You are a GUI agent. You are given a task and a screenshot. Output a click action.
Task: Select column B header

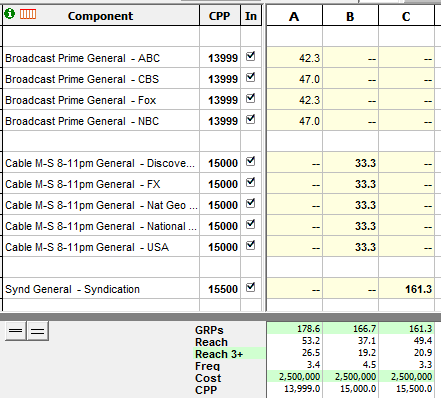[350, 16]
